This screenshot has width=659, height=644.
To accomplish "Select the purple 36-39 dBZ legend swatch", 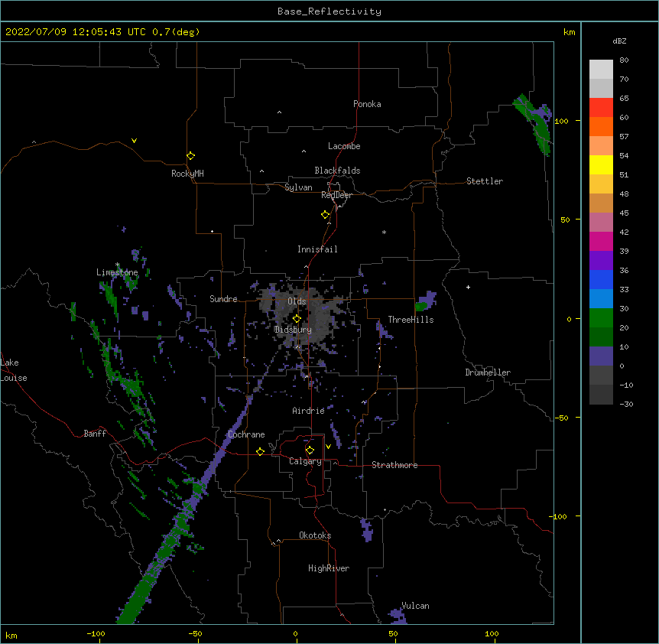I will pos(601,261).
